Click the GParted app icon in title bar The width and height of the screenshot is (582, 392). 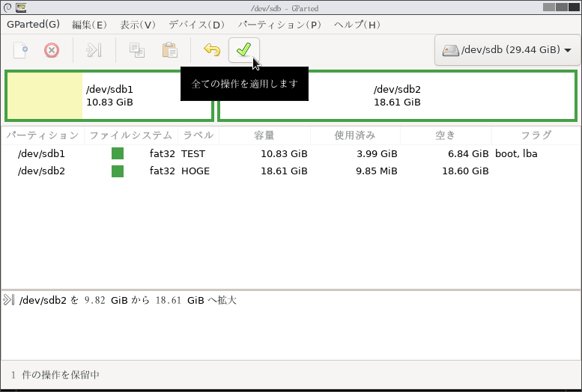(x=21, y=7)
